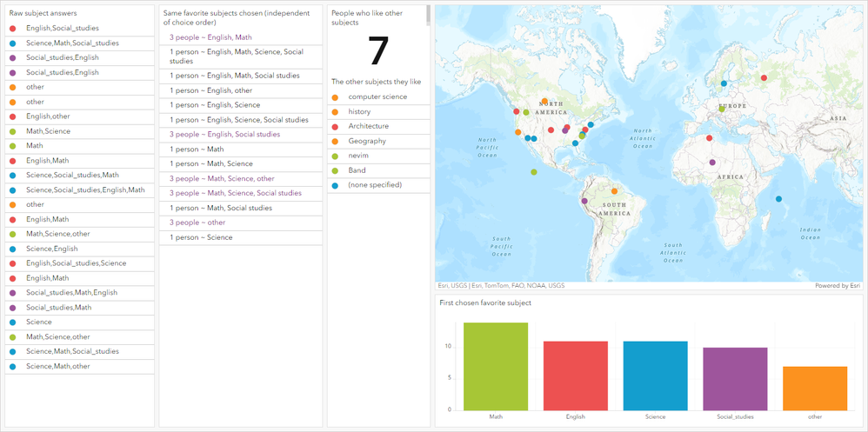Choose 'Geography' in other subjects list
The image size is (868, 432).
pos(378,141)
